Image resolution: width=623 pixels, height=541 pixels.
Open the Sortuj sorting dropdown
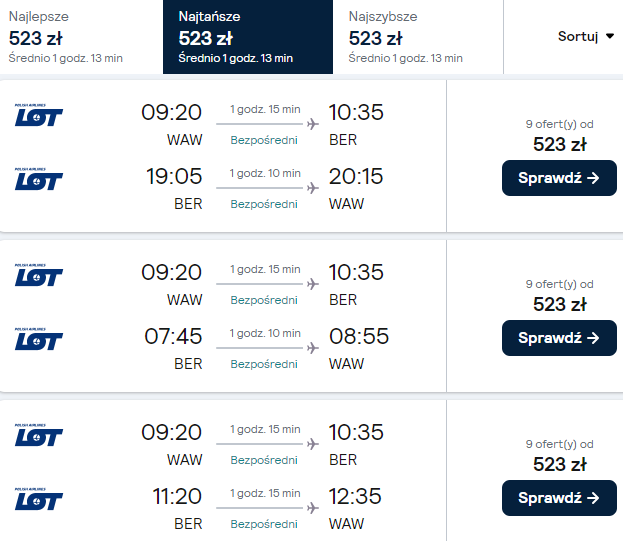pos(586,36)
